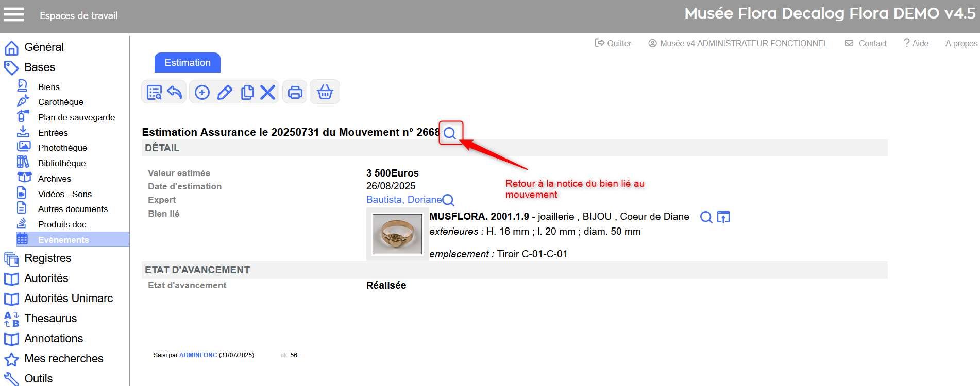
Task: Open linked item in new window icon
Action: (x=723, y=217)
